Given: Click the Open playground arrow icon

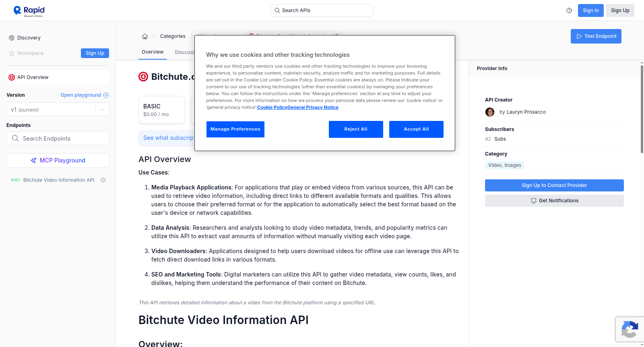Looking at the screenshot, I should pyautogui.click(x=106, y=95).
